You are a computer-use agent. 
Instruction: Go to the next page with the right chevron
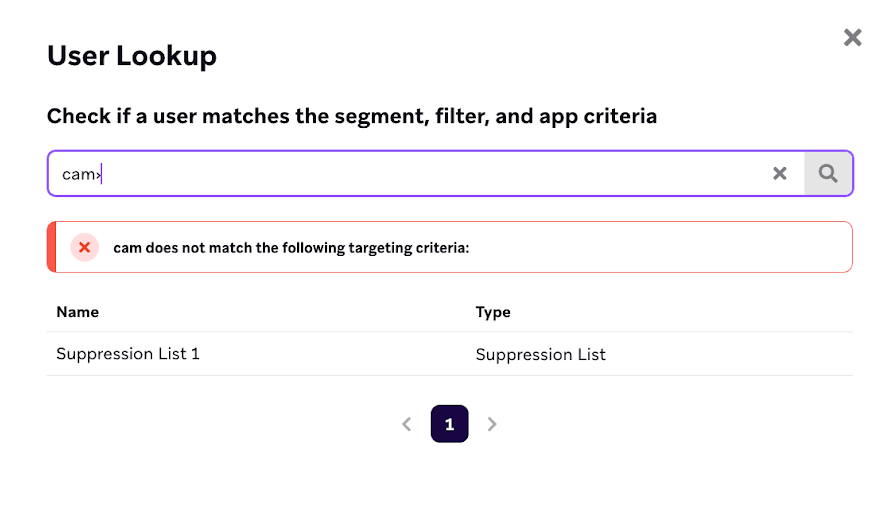pyautogui.click(x=492, y=424)
